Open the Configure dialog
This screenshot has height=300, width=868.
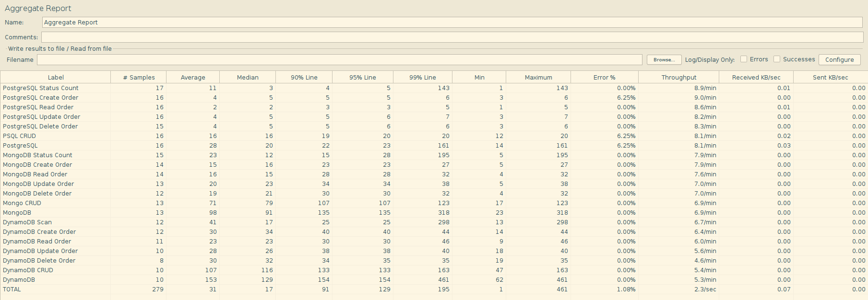[x=839, y=59]
